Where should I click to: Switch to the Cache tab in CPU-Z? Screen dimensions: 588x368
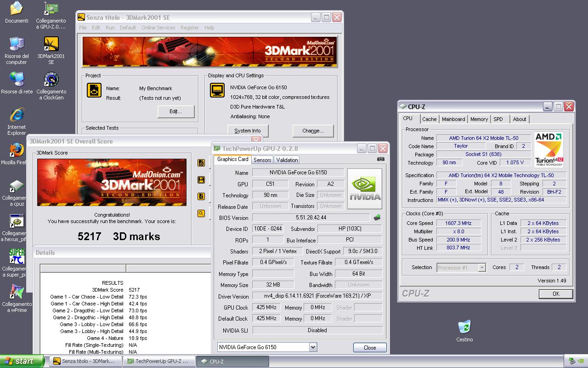tap(429, 119)
